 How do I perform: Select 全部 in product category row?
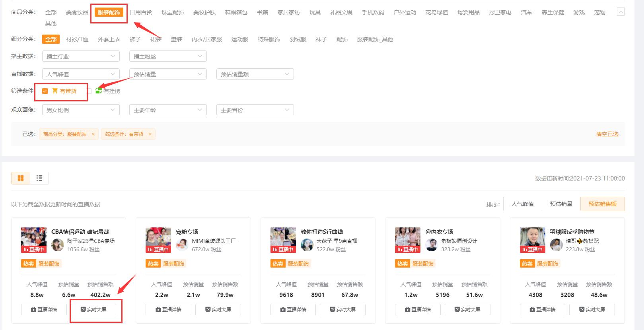coord(51,12)
